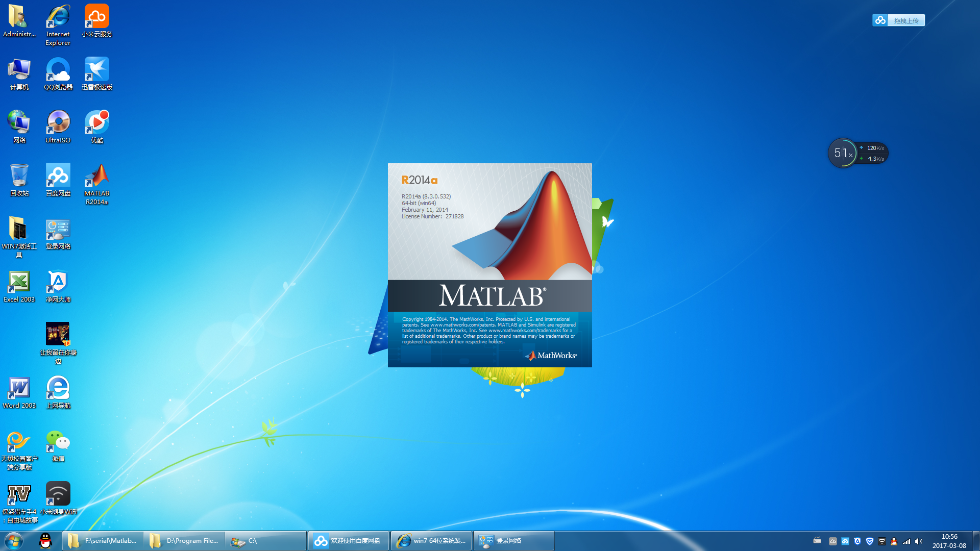The width and height of the screenshot is (980, 551).
Task: Open the Word 2003 shortcut
Action: pos(19,392)
